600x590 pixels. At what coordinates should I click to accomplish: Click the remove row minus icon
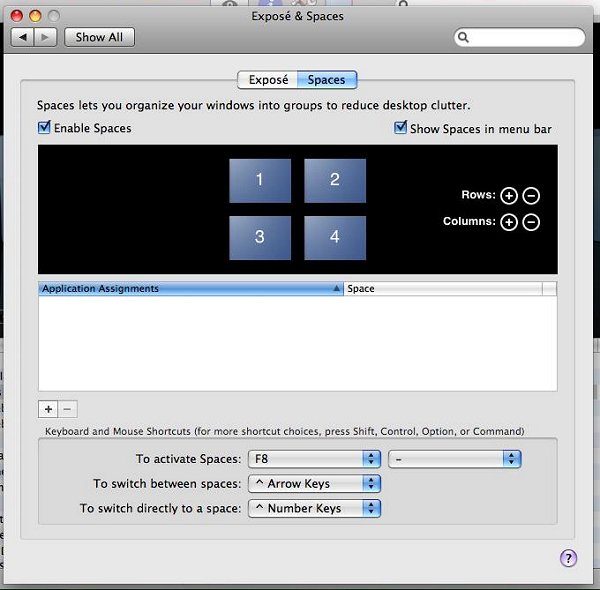pos(531,196)
